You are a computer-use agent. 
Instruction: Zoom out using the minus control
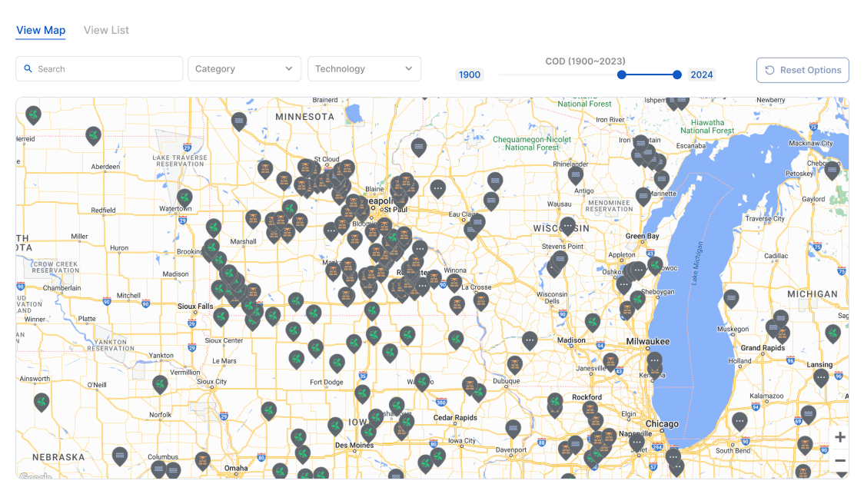[x=840, y=460]
